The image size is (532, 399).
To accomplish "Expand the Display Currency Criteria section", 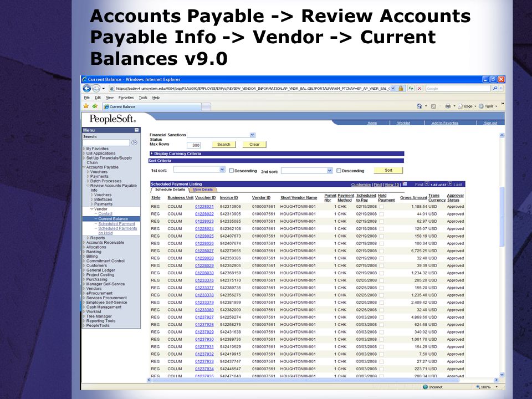I will click(x=152, y=154).
